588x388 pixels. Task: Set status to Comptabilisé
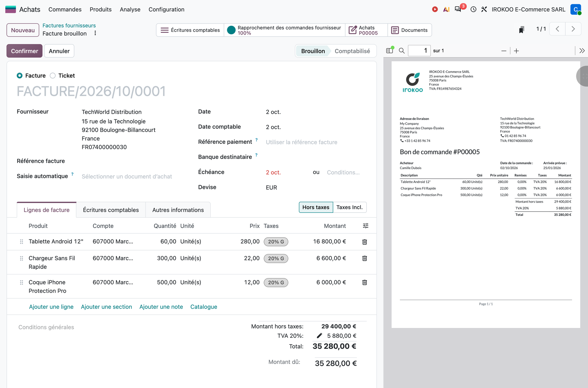(x=352, y=51)
